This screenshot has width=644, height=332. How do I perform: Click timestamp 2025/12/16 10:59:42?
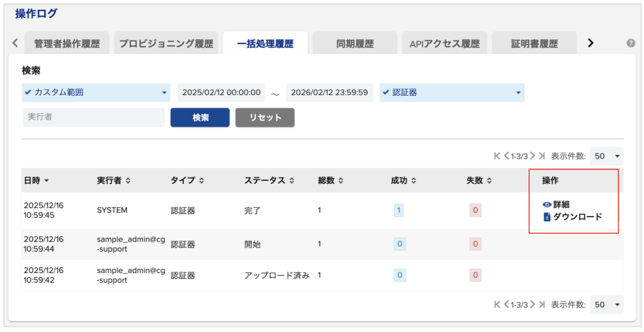pyautogui.click(x=44, y=275)
